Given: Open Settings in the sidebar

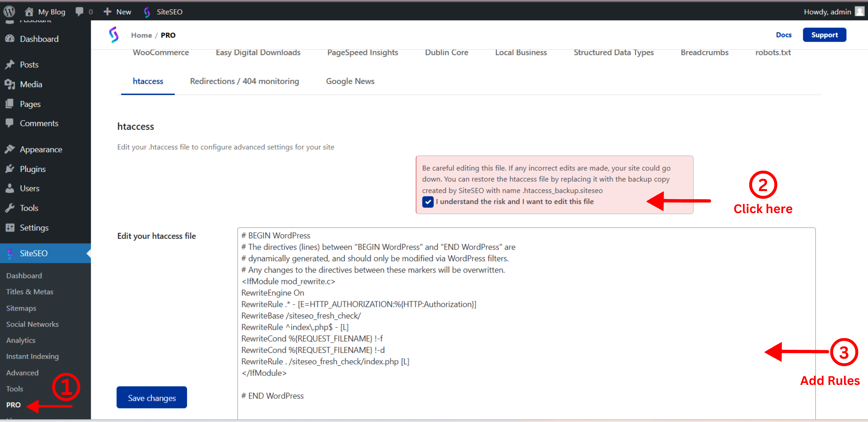Looking at the screenshot, I should [34, 228].
